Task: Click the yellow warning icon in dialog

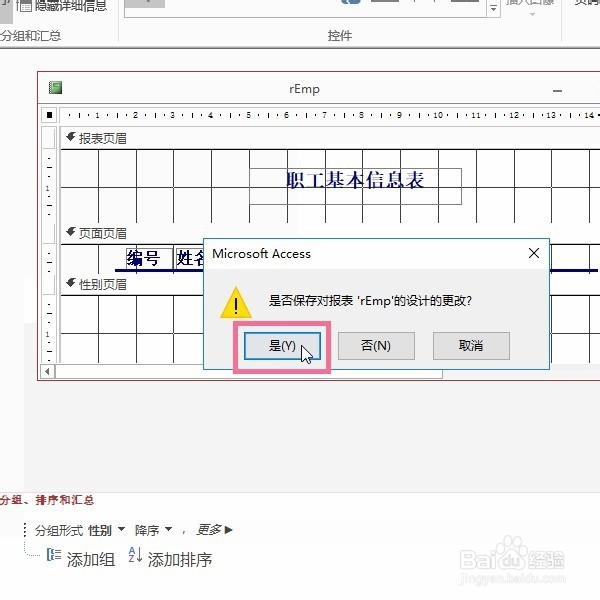Action: (x=236, y=303)
